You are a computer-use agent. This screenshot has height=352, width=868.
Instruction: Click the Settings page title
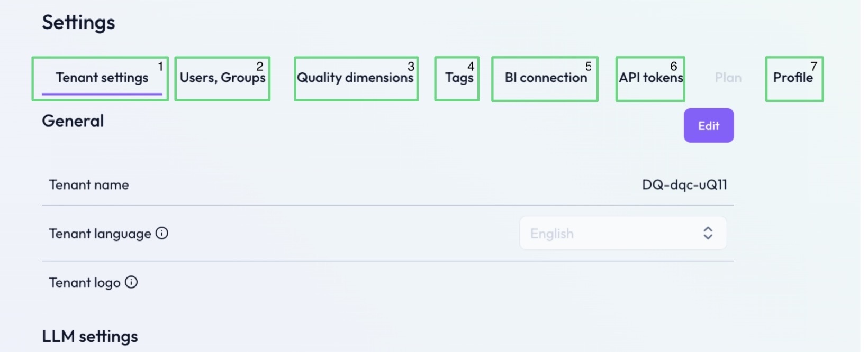[78, 23]
